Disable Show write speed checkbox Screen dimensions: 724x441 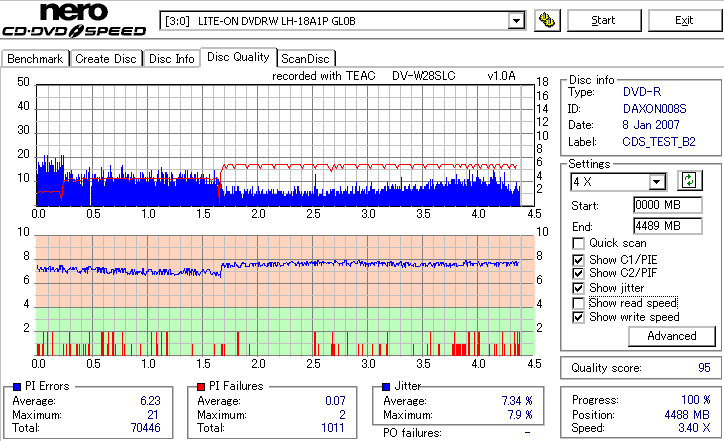click(578, 317)
